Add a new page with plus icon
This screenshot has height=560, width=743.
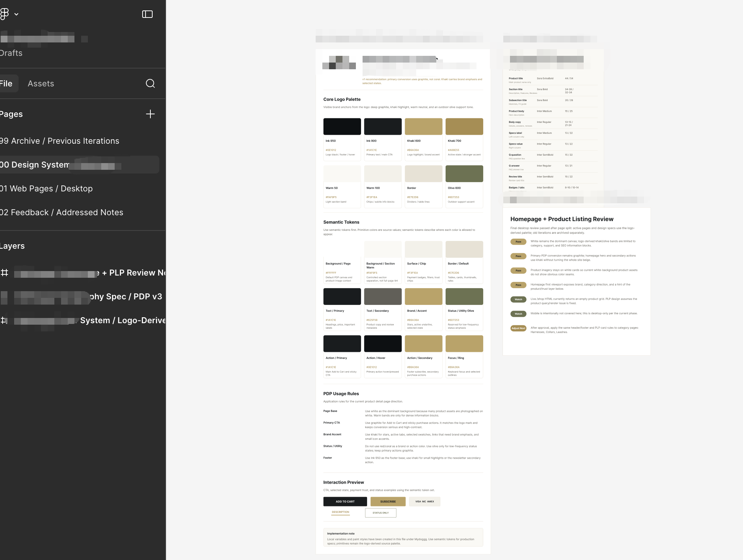point(150,114)
